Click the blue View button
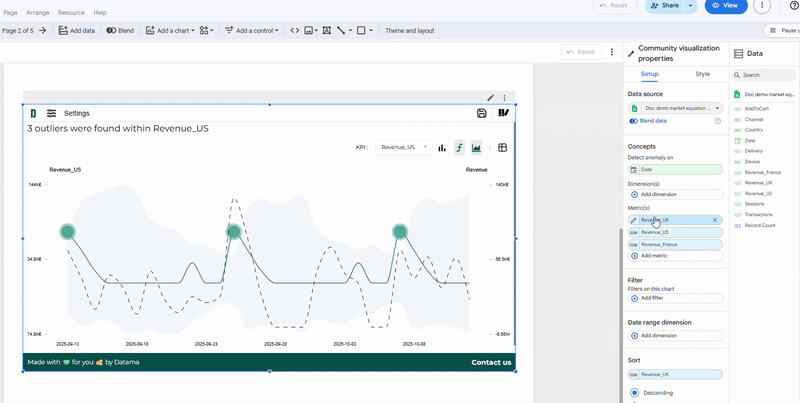The height and width of the screenshot is (403, 800). 726,6
